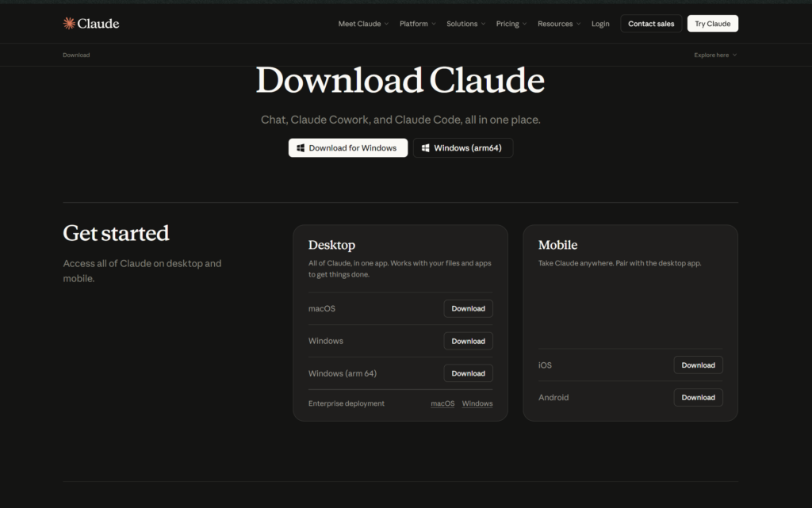Download the Android mobile app
The image size is (812, 508).
click(698, 398)
